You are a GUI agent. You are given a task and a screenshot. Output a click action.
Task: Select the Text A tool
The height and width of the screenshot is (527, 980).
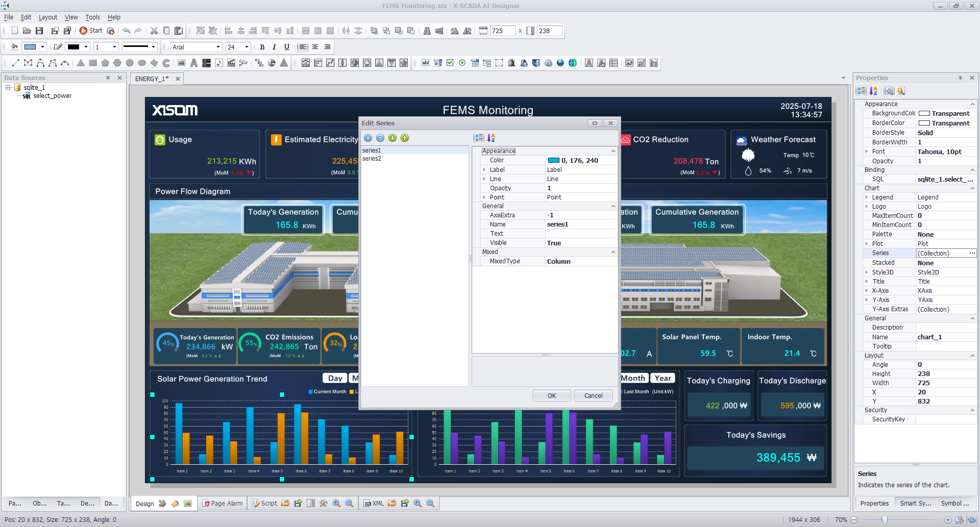click(193, 63)
